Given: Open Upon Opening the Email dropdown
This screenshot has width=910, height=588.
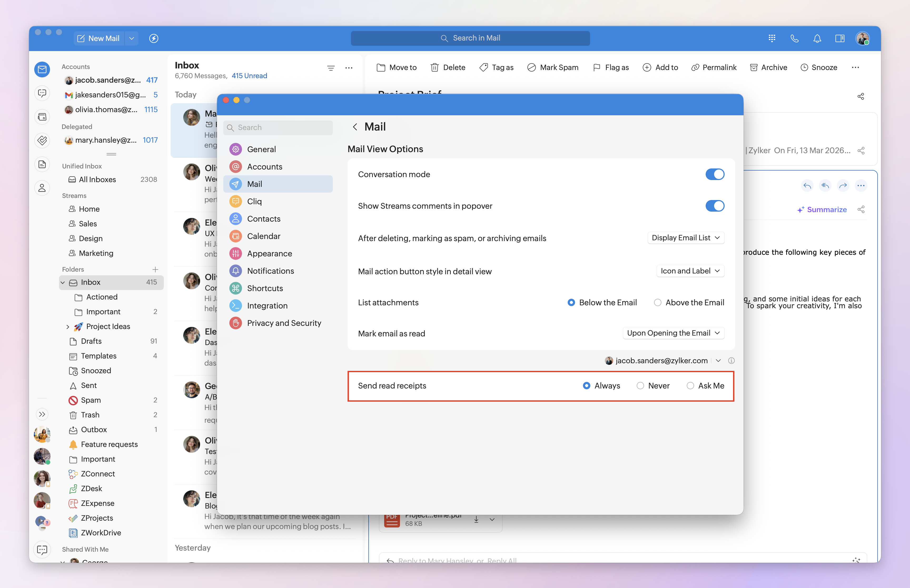Looking at the screenshot, I should tap(673, 333).
